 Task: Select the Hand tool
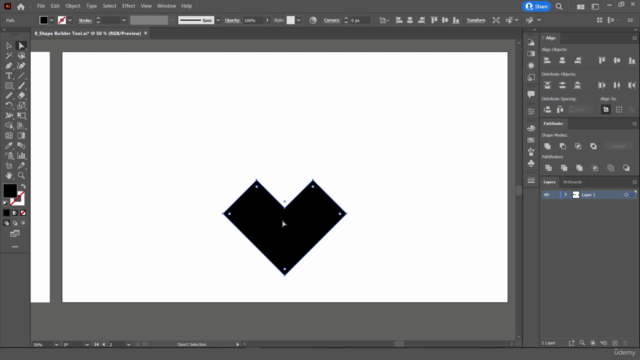tap(9, 176)
